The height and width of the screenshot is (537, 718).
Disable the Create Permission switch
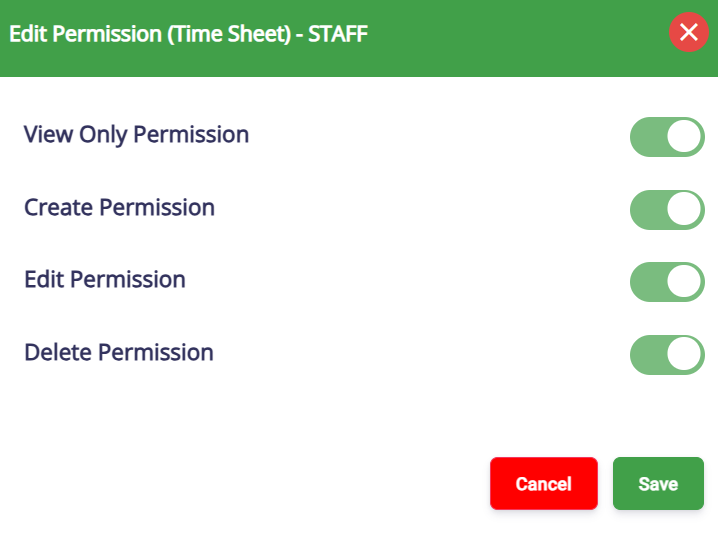pyautogui.click(x=667, y=210)
